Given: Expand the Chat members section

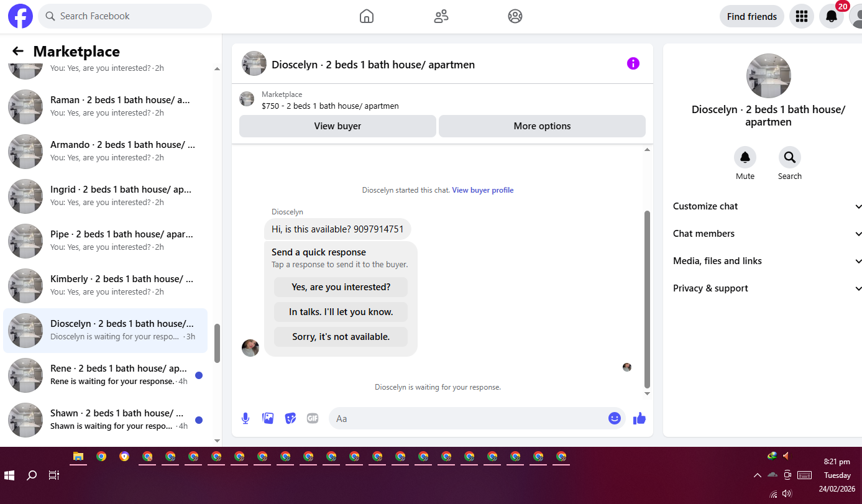Looking at the screenshot, I should pyautogui.click(x=768, y=234).
